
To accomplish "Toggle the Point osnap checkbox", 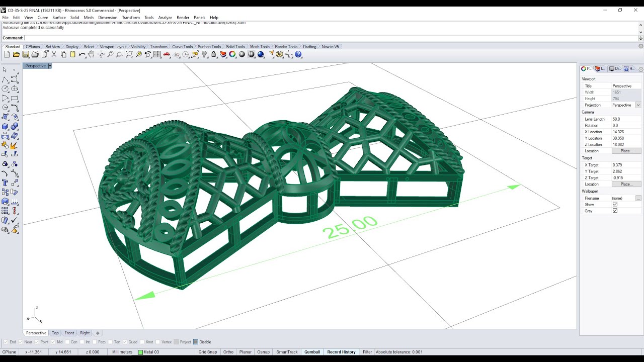I will 37,342.
